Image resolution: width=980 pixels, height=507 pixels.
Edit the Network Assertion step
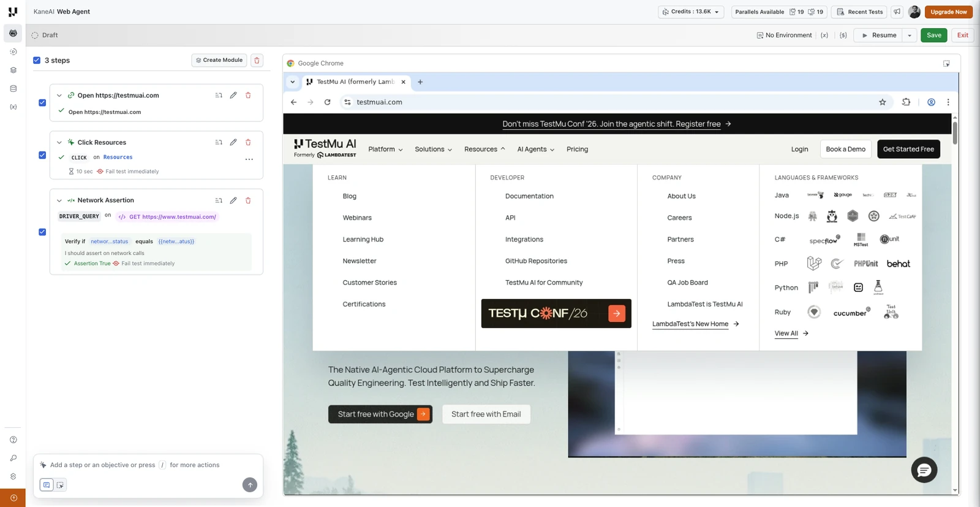[233, 200]
